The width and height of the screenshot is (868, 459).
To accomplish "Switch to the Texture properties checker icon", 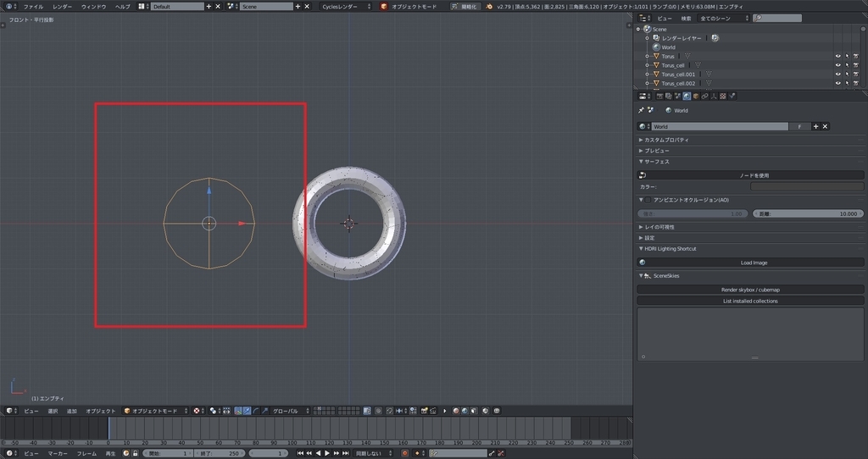I will pos(723,97).
